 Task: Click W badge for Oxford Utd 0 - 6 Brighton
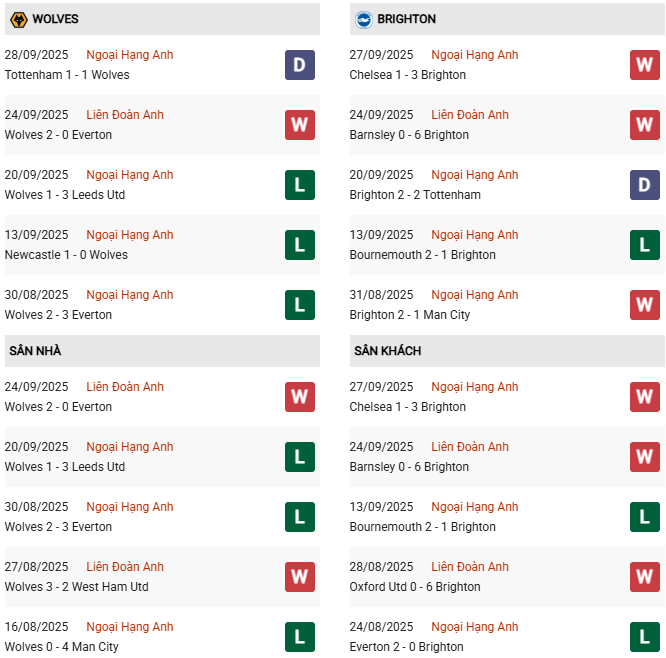(644, 577)
